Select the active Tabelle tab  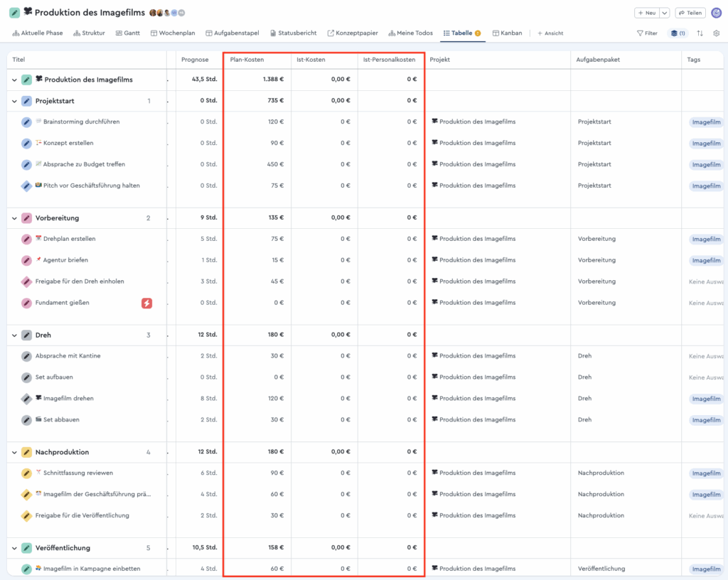(x=462, y=33)
